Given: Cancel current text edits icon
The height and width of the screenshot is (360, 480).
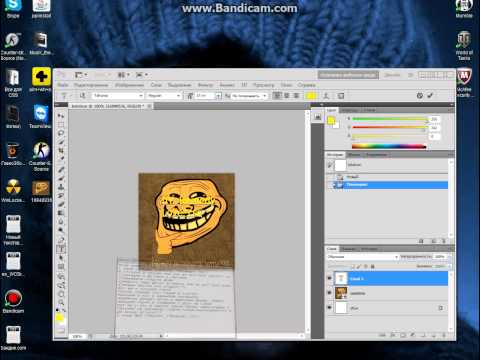Looking at the screenshot, I should (420, 96).
